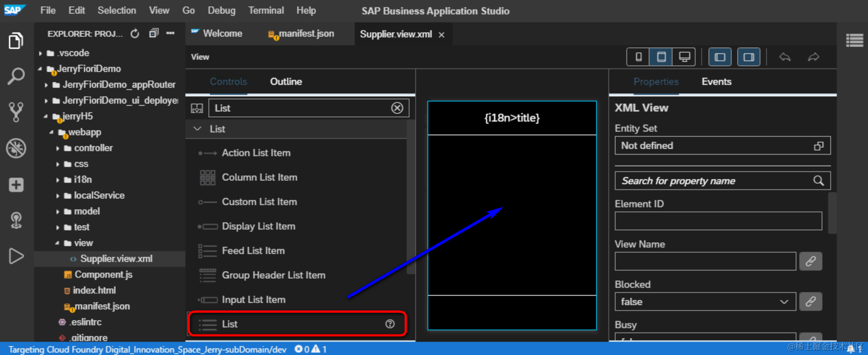
Task: Select the List control entry
Action: tap(297, 324)
